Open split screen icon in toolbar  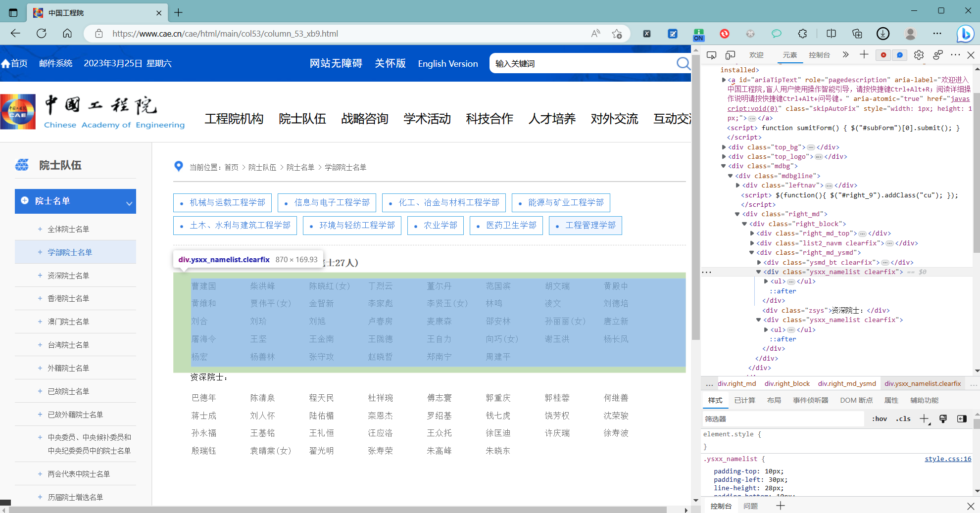(x=831, y=33)
